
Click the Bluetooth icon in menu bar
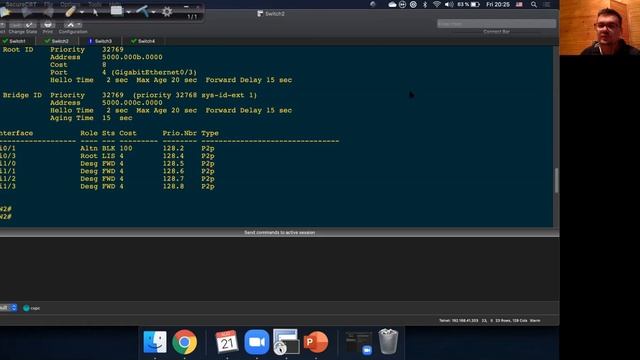pos(425,4)
